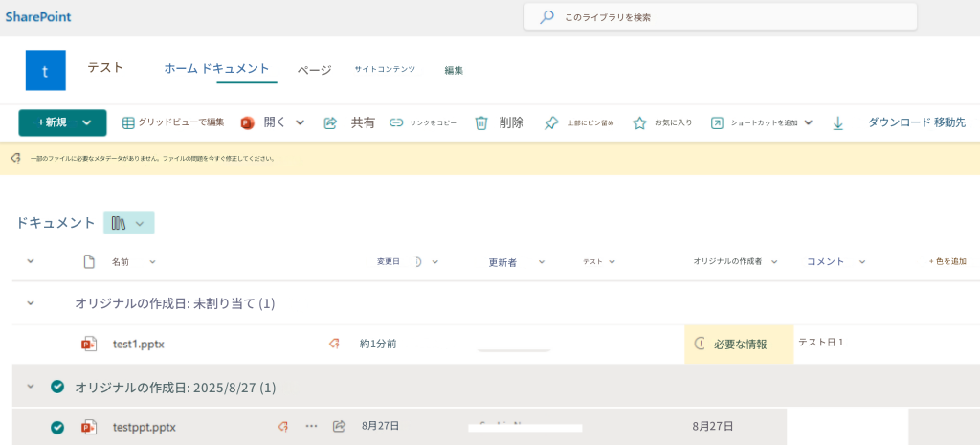Toggle the collapse-all chevron in header row
The width and height of the screenshot is (980, 445).
(30, 262)
